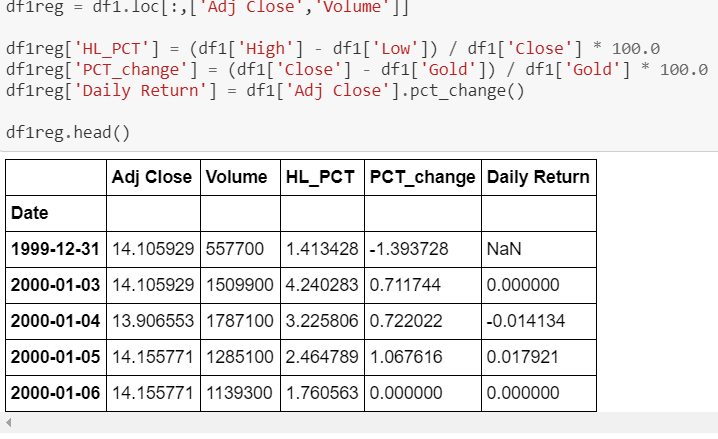Select the HL_PCT column header
Image resolution: width=718 pixels, height=439 pixels.
click(x=320, y=178)
